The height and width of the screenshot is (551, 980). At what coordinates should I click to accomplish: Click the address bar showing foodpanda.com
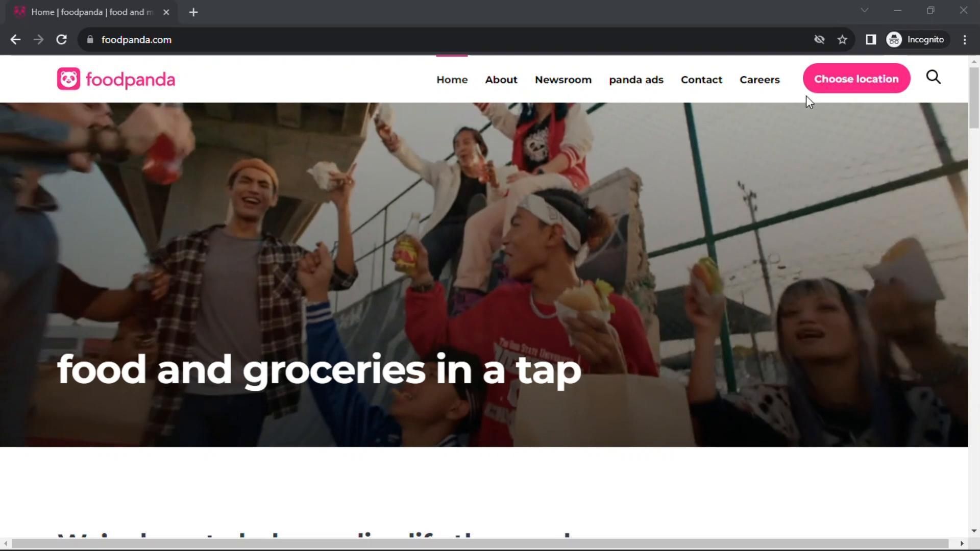444,40
